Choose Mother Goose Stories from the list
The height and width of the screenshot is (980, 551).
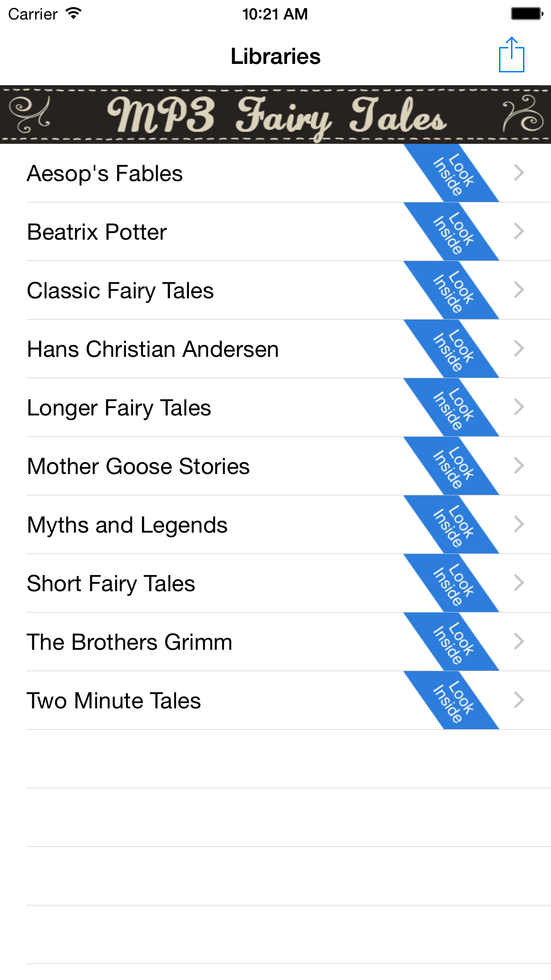tap(138, 466)
